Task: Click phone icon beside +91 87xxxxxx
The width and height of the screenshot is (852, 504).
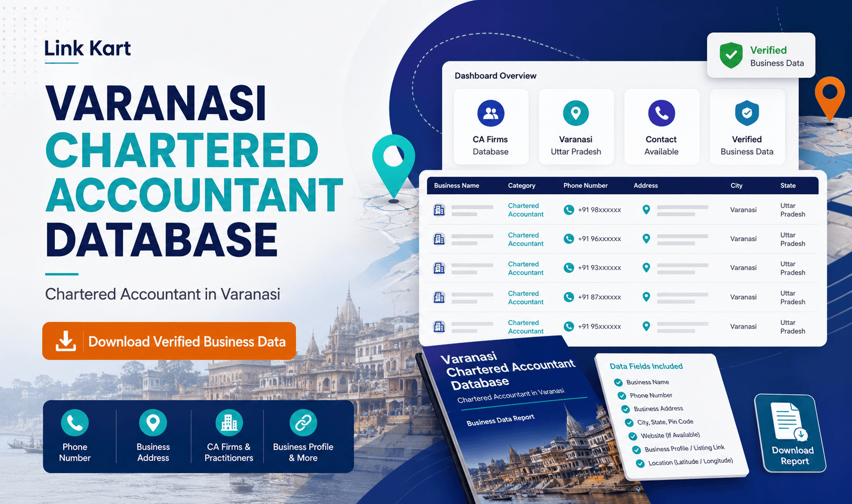Action: click(569, 297)
